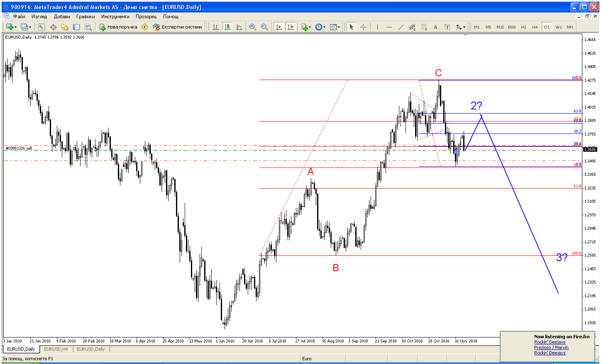Open the Изглед menu
Screen dimensions: 601x364
point(39,17)
